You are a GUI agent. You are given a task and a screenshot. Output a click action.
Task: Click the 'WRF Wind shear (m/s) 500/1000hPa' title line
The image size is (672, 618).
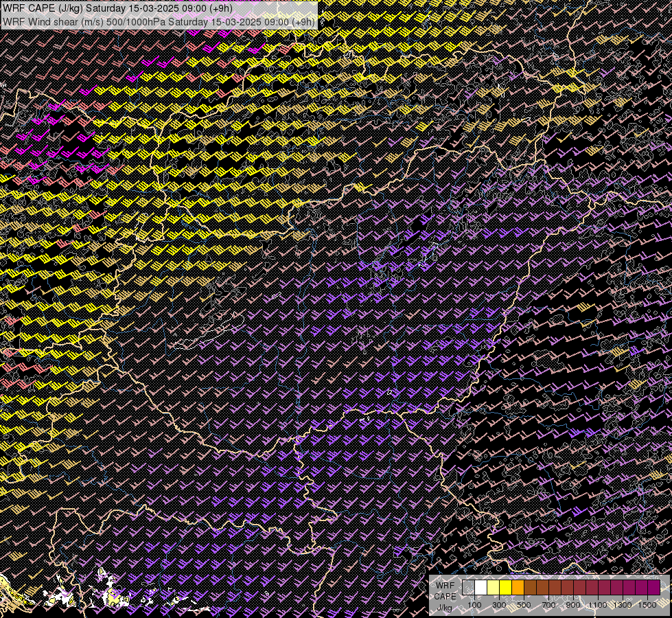(159, 21)
